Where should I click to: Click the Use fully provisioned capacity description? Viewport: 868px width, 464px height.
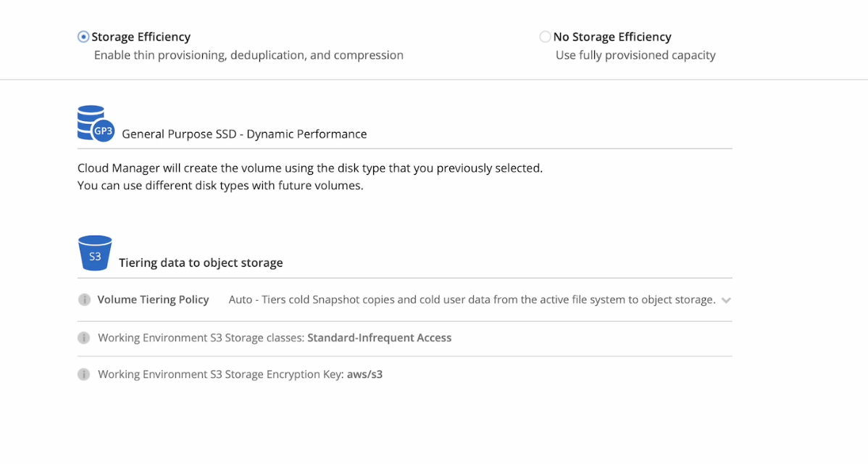635,55
